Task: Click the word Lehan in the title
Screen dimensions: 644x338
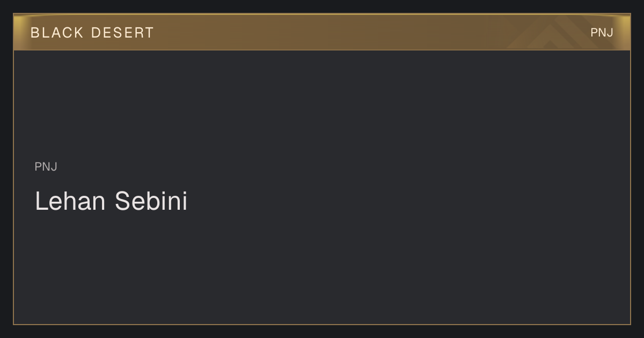Action: coord(70,201)
